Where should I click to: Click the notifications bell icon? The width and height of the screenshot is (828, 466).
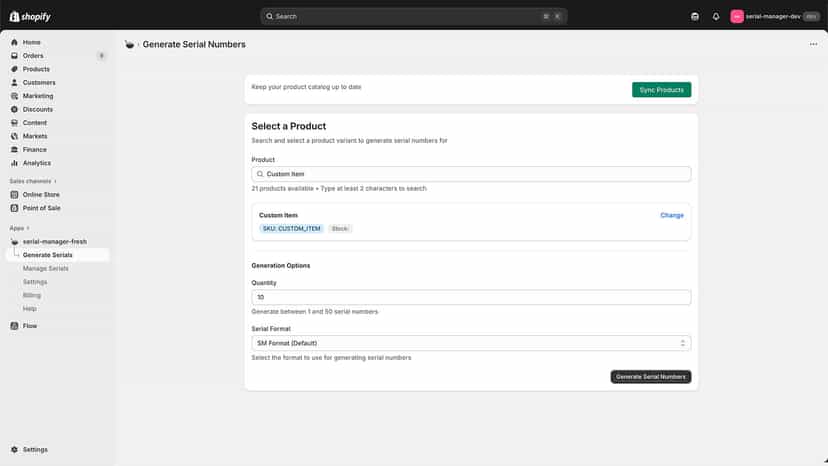(716, 16)
